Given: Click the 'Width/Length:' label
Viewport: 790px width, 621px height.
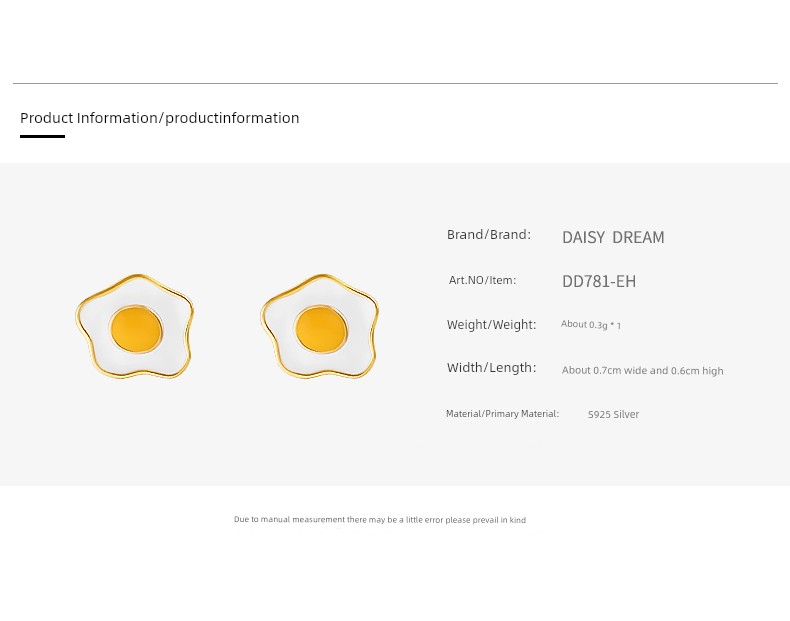Looking at the screenshot, I should [x=491, y=368].
